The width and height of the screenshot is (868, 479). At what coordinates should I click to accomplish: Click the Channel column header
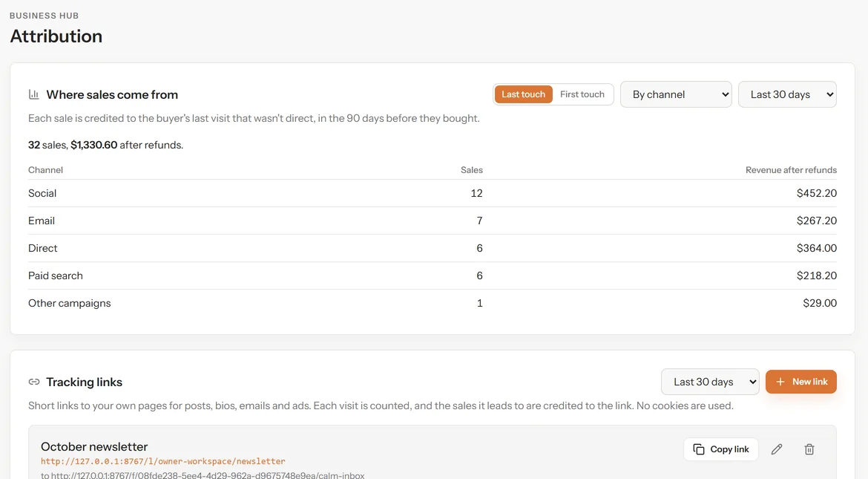click(x=45, y=169)
